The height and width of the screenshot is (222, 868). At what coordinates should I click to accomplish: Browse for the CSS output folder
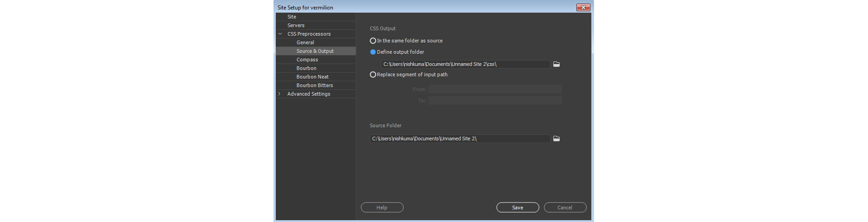[557, 64]
